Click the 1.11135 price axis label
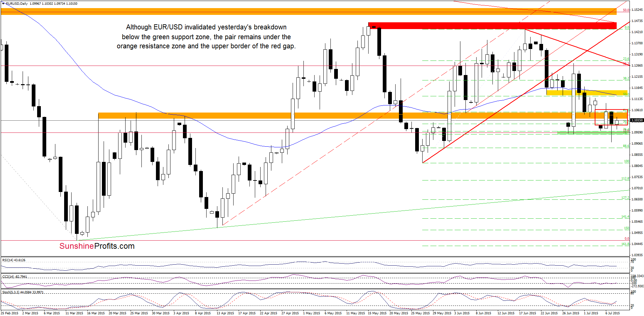The height and width of the screenshot is (316, 644). (637, 99)
